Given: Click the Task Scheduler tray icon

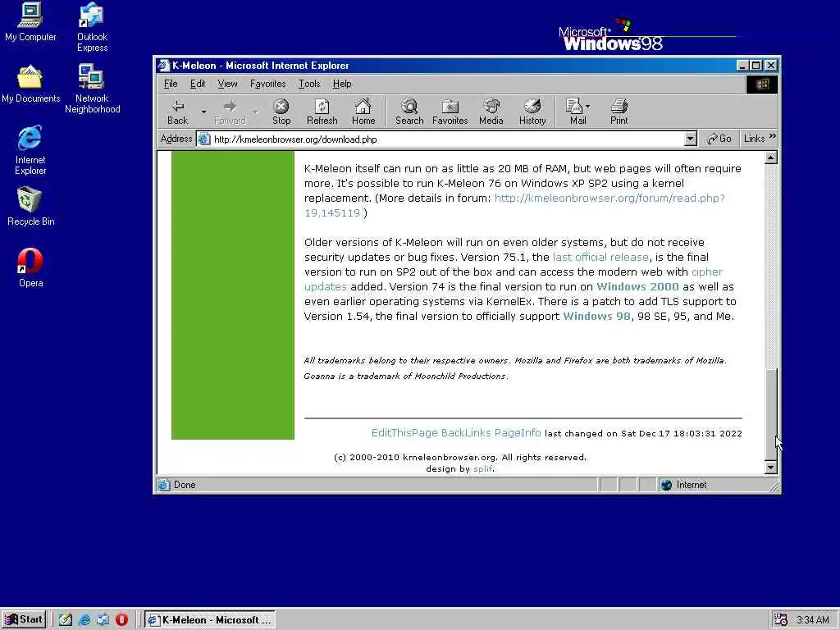Looking at the screenshot, I should [781, 620].
